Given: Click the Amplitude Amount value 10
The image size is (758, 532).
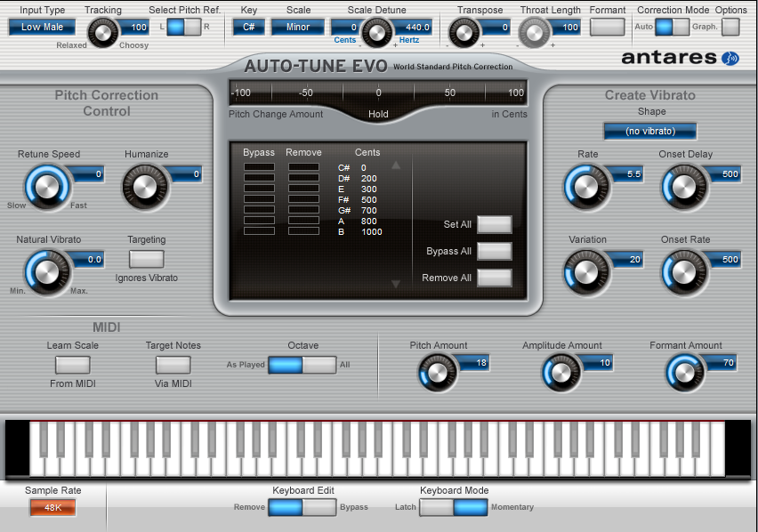Looking at the screenshot, I should click(x=597, y=362).
